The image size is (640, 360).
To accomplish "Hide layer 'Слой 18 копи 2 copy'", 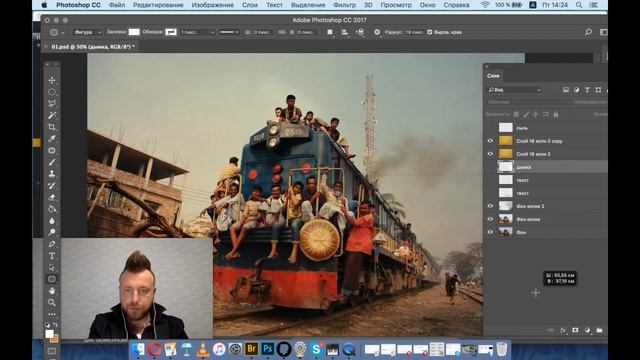I will (490, 141).
